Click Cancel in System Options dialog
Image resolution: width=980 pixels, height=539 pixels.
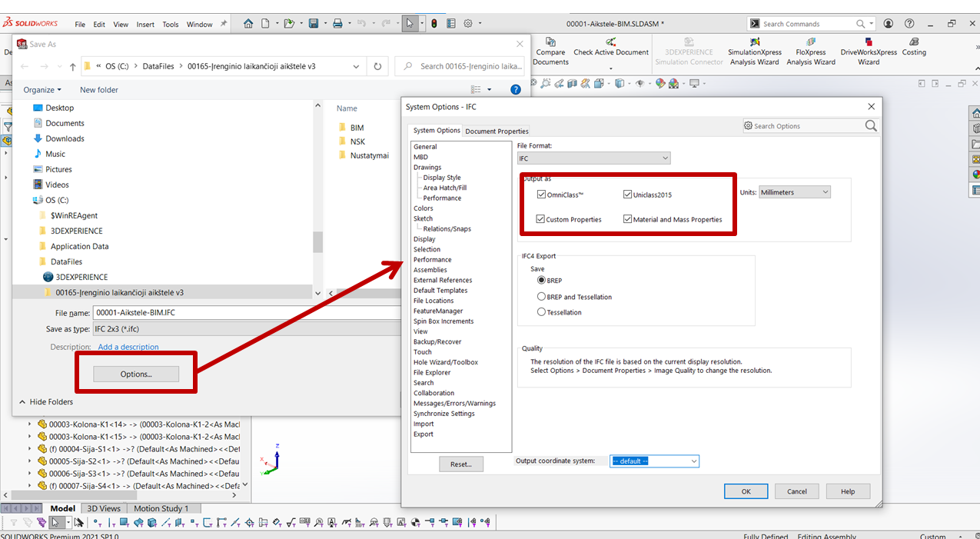(797, 491)
